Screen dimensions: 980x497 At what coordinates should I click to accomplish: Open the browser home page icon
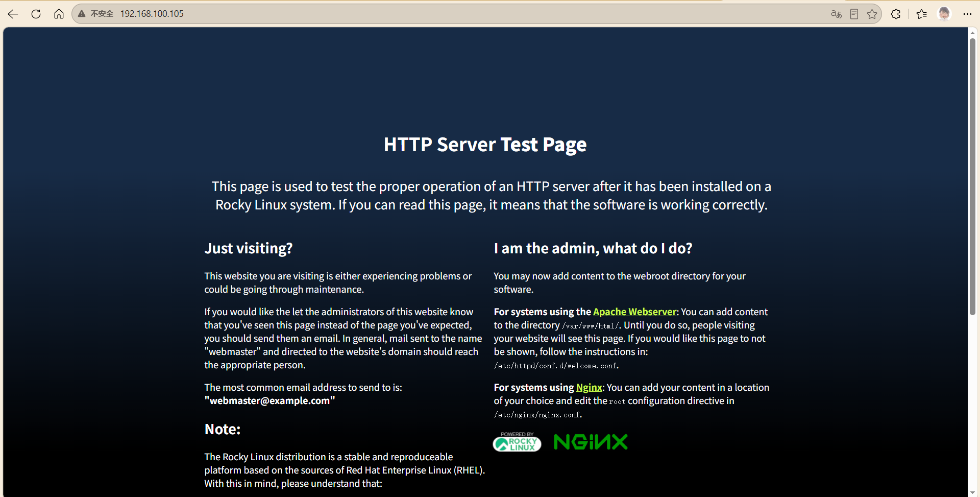[x=59, y=14]
